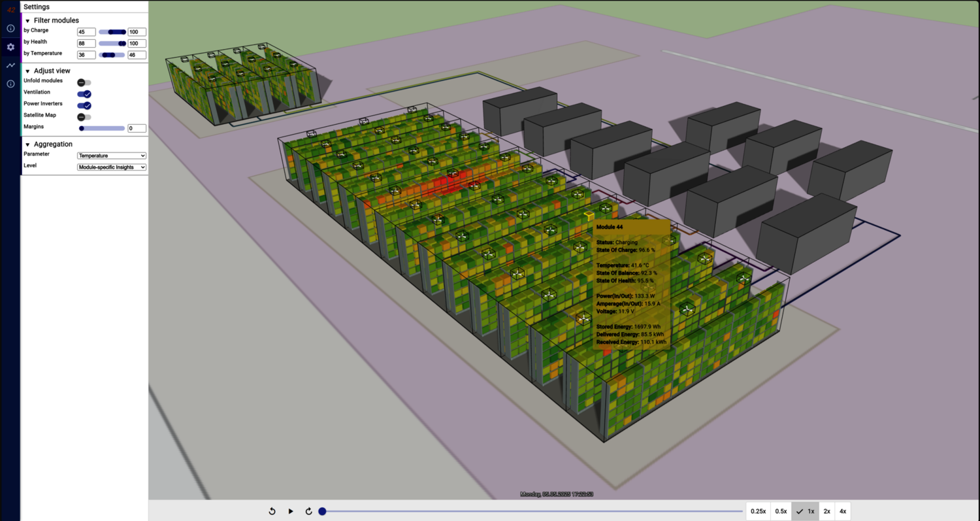Click the settings gear icon in sidebar
Screen dimensions: 980x521
click(x=10, y=47)
